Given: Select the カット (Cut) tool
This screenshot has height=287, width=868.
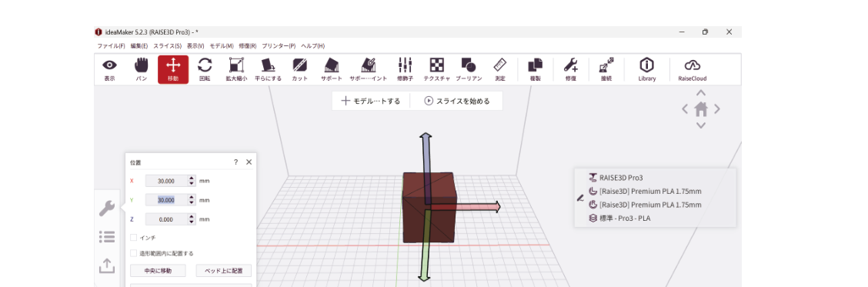Looking at the screenshot, I should click(x=300, y=70).
